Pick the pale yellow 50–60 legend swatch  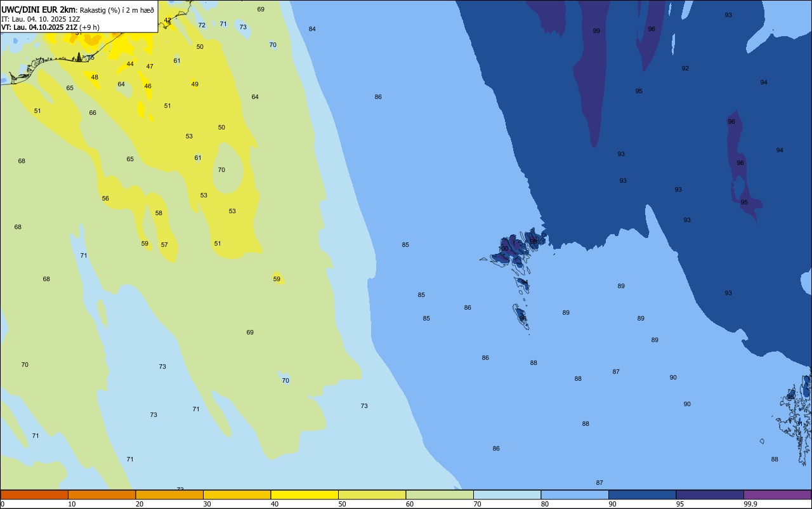(372, 494)
